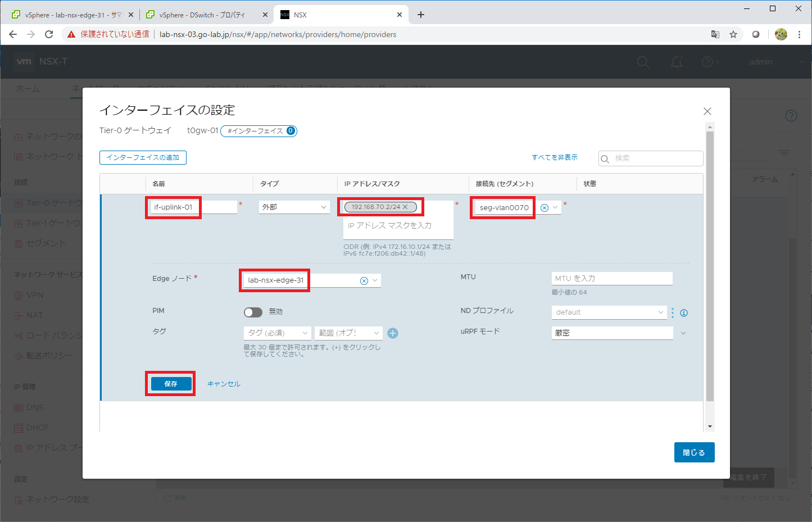Open the admin user menu
The height and width of the screenshot is (522, 812).
click(777, 62)
